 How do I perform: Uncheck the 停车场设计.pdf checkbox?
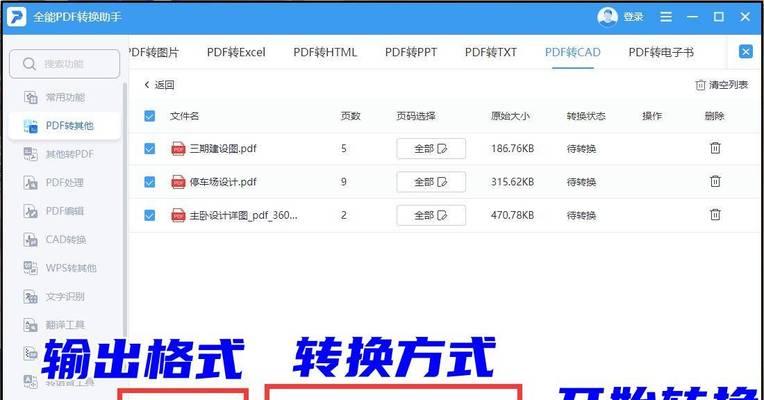coord(150,182)
